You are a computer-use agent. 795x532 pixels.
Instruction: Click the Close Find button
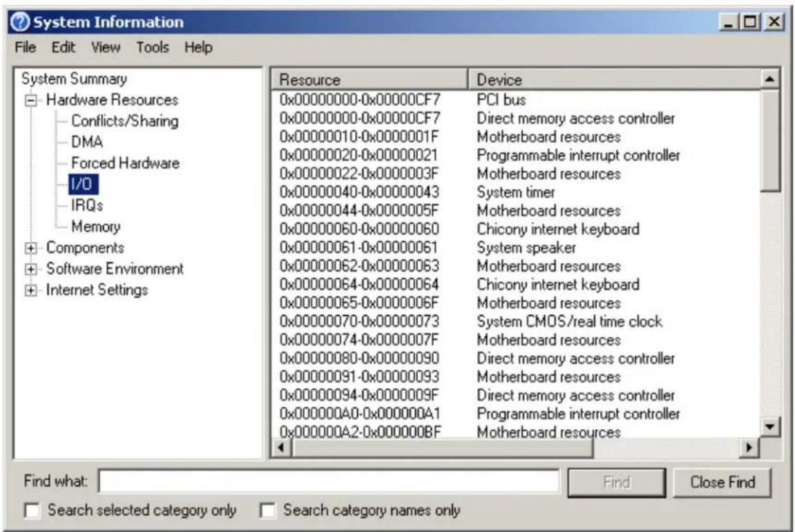point(722,482)
